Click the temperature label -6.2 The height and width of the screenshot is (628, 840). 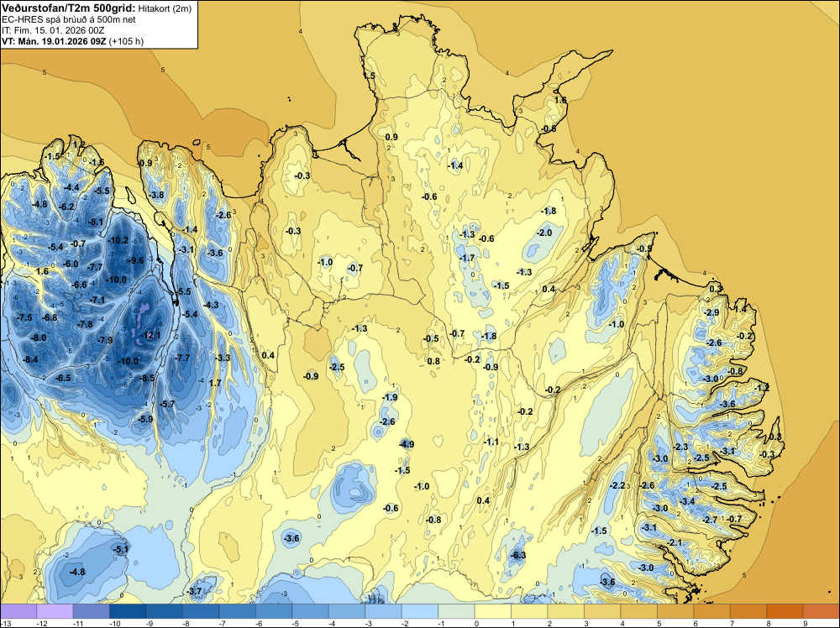tap(66, 207)
